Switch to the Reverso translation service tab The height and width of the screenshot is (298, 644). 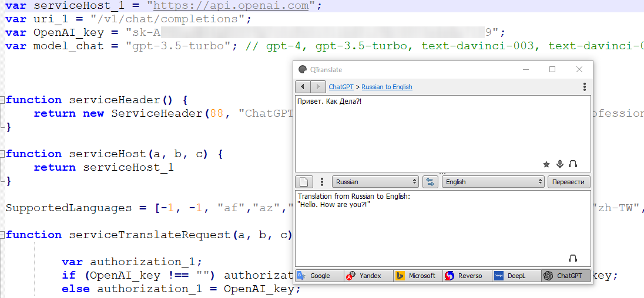pyautogui.click(x=467, y=276)
